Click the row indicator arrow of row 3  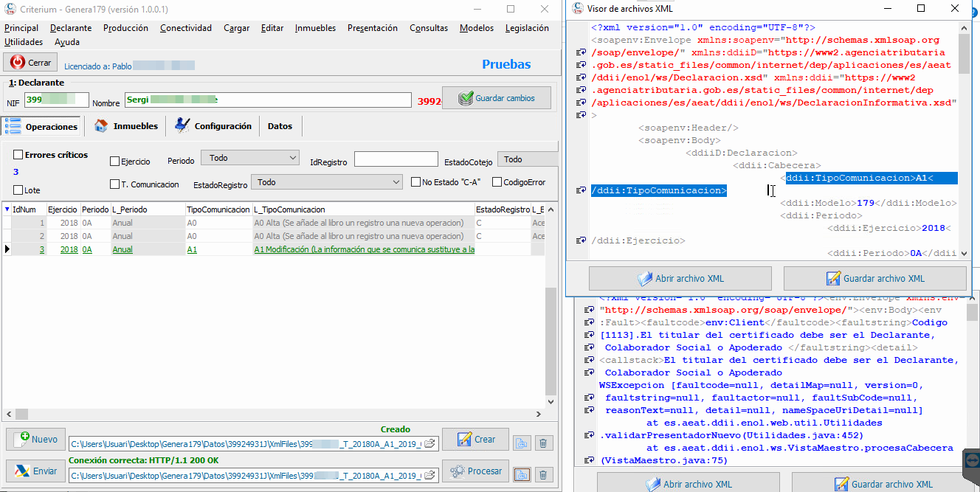(7, 249)
